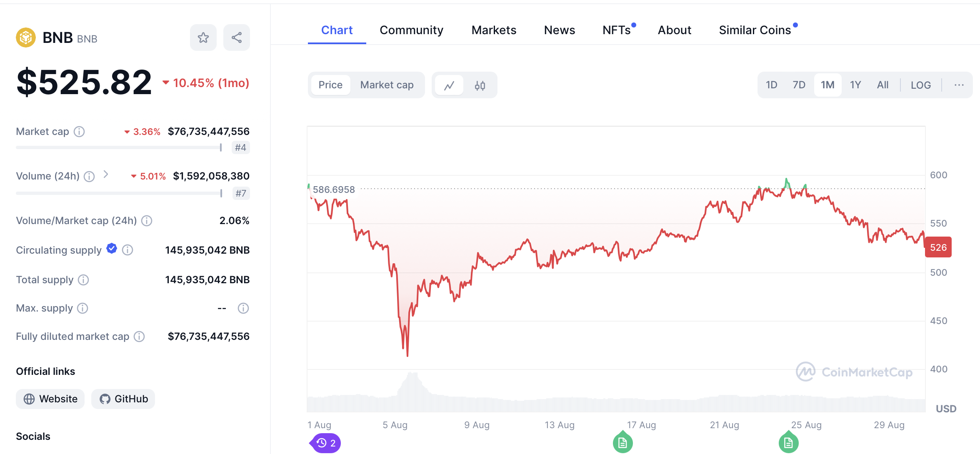Screen dimensions: 980x454
Task: Open the purple history events badge
Action: pyautogui.click(x=326, y=443)
